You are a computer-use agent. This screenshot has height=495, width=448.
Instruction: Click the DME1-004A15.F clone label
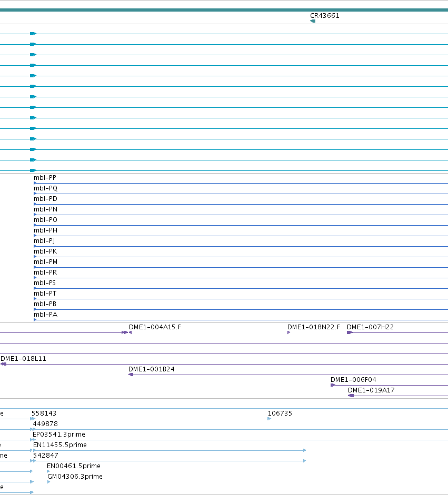click(x=155, y=327)
